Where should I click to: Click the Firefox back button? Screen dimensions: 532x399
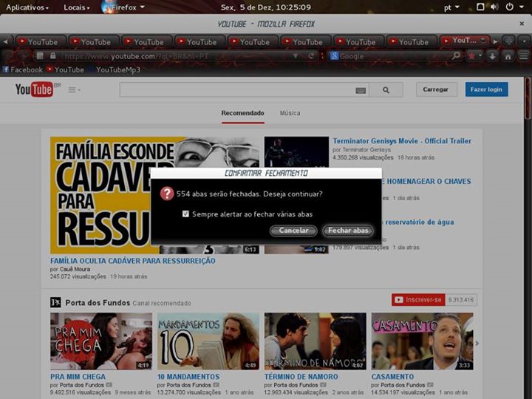(9, 55)
